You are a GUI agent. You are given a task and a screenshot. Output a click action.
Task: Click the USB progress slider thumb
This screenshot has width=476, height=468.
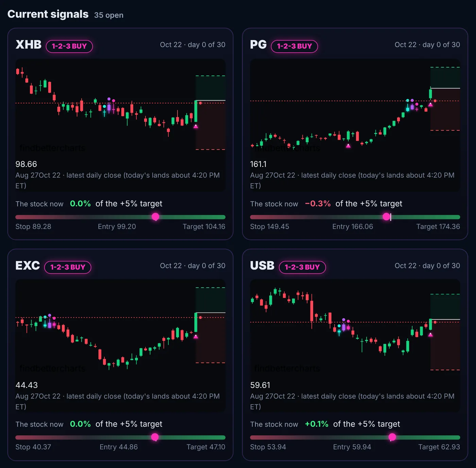point(392,437)
